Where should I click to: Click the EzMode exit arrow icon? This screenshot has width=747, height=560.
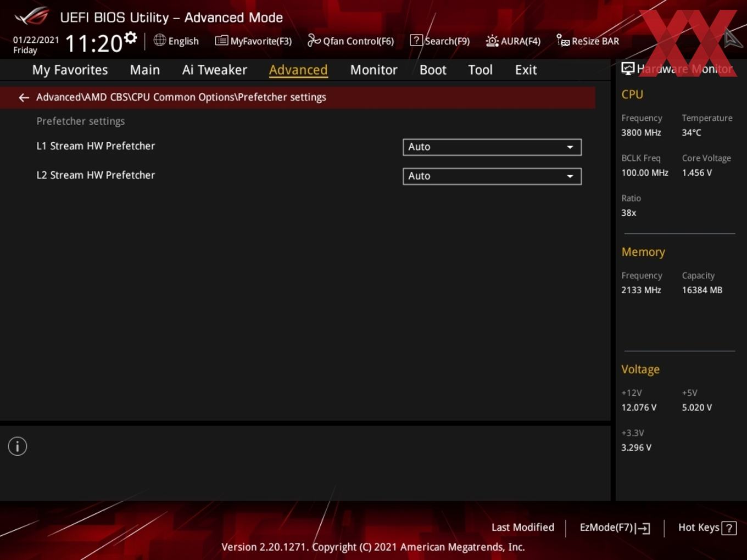point(643,528)
